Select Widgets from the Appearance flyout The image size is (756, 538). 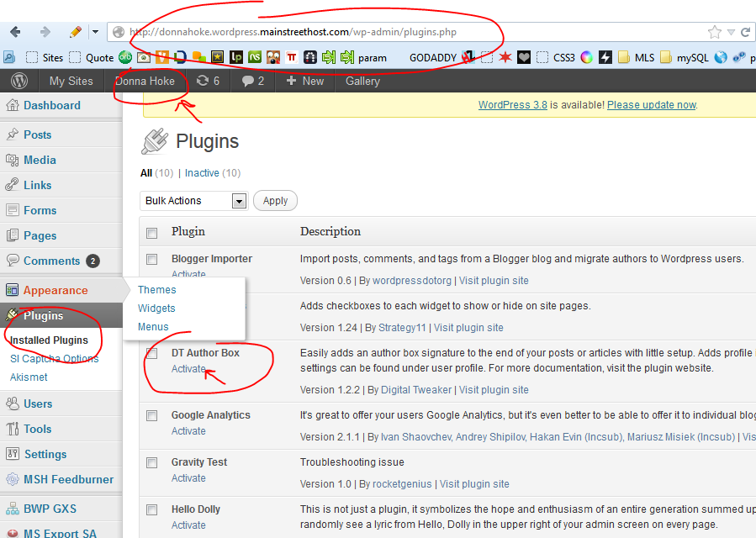point(156,309)
